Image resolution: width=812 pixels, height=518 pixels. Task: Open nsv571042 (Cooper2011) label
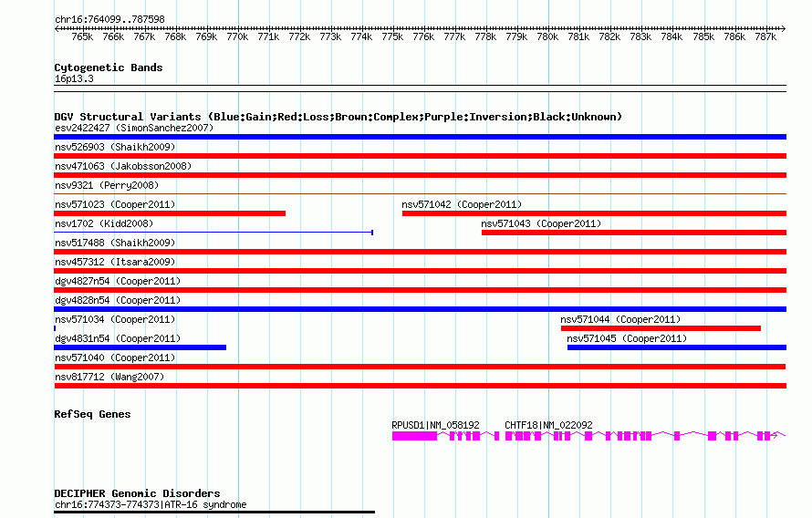coord(462,204)
